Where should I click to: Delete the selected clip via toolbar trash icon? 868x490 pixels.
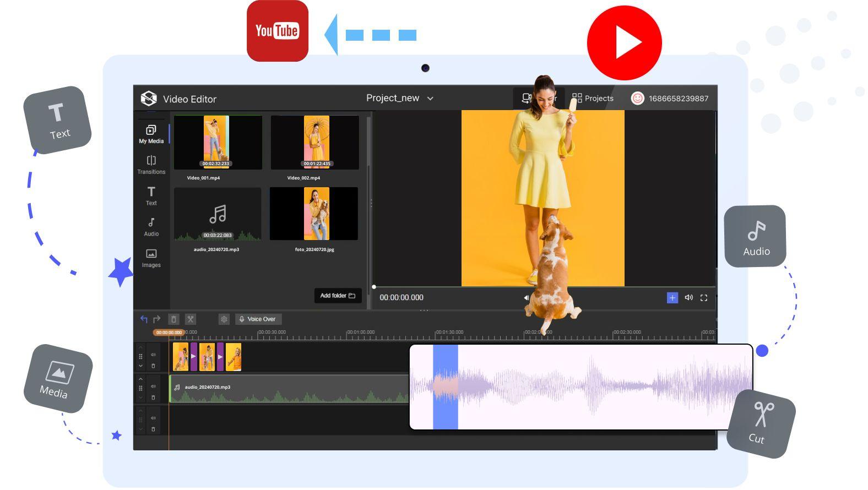[x=173, y=319]
